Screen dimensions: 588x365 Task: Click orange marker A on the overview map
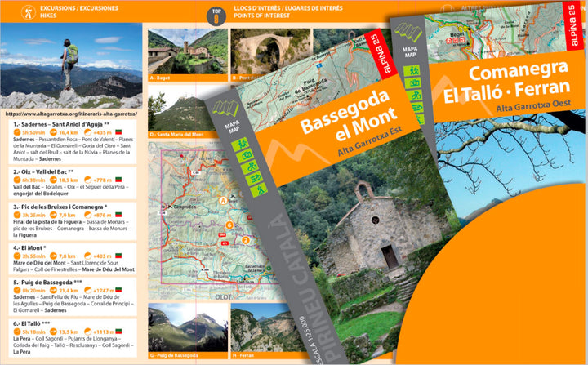[223, 200]
